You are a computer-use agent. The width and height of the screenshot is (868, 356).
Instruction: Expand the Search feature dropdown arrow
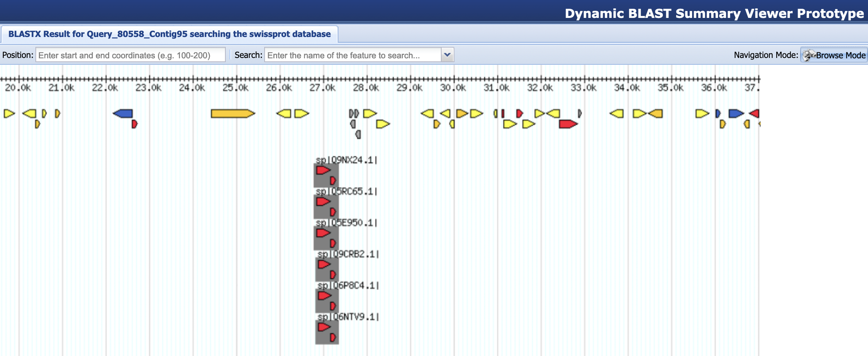tap(447, 55)
